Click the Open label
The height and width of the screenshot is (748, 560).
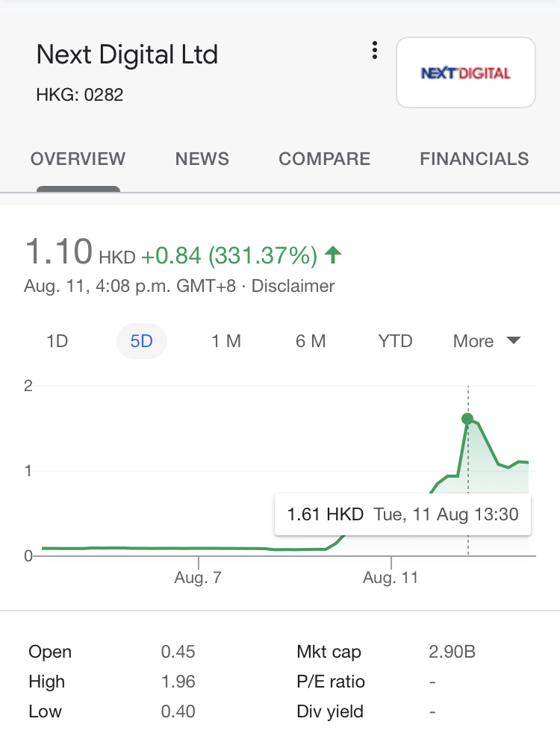(x=50, y=652)
